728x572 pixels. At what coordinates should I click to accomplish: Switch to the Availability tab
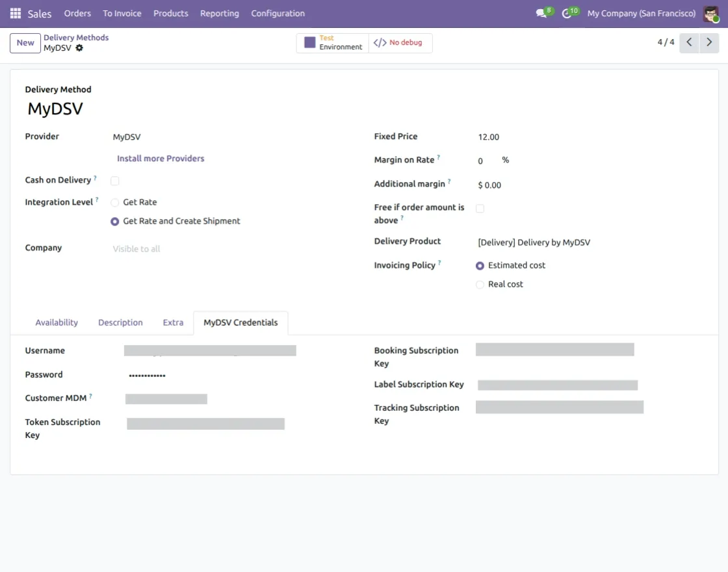pyautogui.click(x=57, y=322)
